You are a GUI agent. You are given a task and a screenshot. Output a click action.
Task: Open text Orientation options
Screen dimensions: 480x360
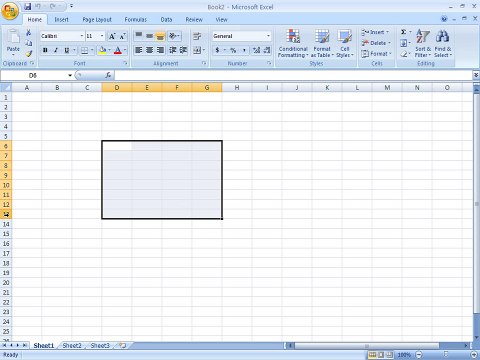click(174, 36)
